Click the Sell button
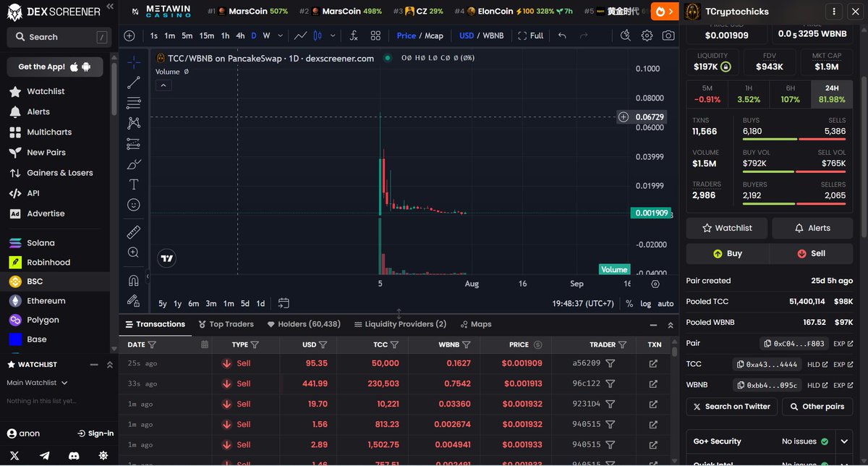This screenshot has width=868, height=466. click(812, 253)
